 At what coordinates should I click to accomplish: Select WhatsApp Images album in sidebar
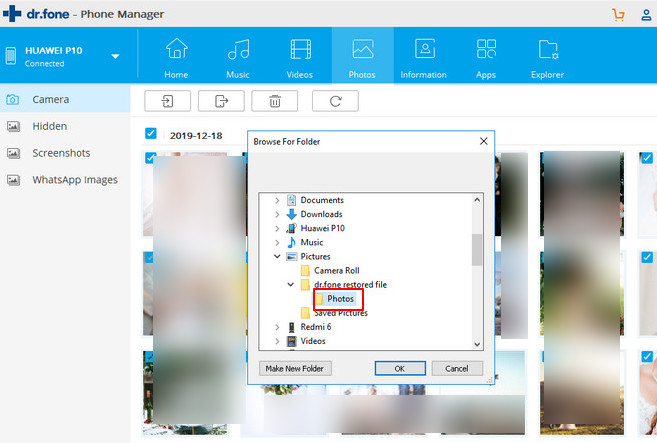(x=65, y=180)
